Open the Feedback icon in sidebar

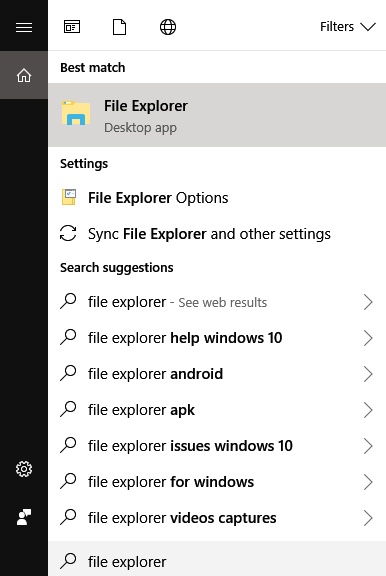click(x=24, y=517)
